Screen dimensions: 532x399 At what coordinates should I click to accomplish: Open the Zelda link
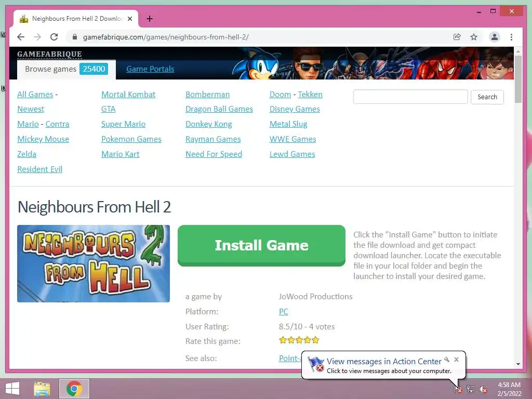27,154
